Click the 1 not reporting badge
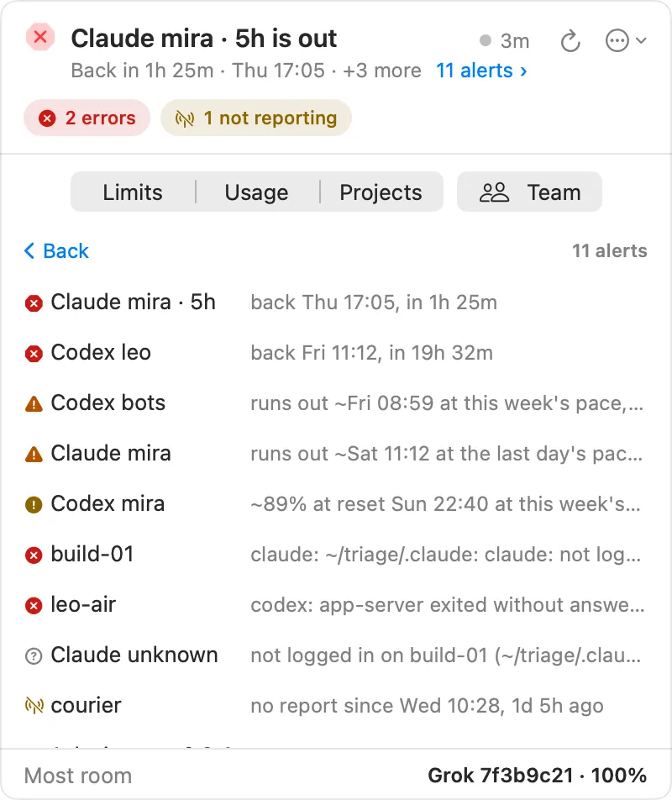Viewport: 672px width, 800px height. tap(256, 118)
